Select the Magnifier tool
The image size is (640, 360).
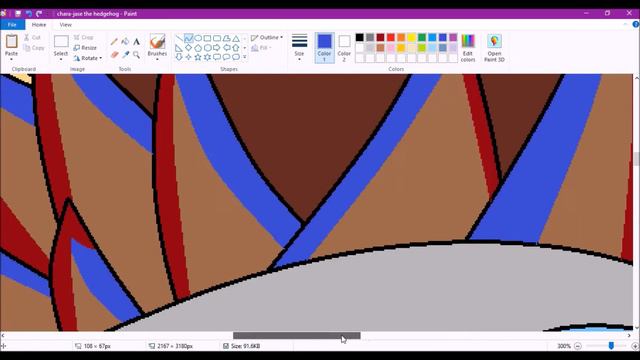136,54
